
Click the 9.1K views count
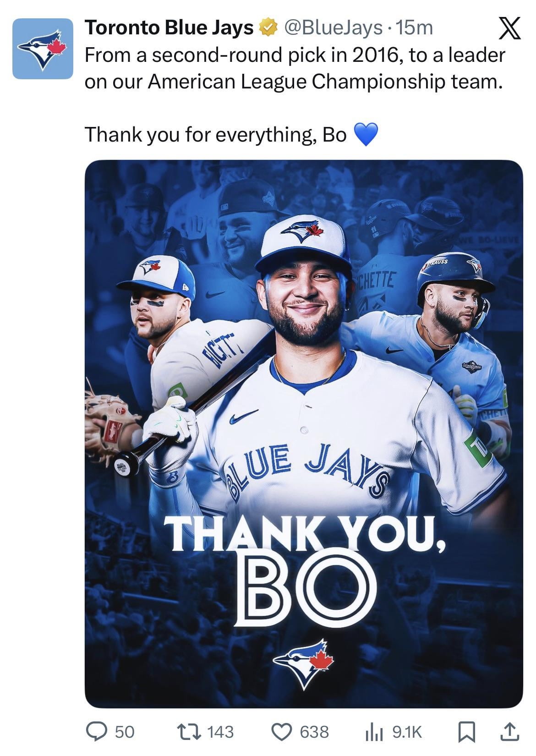tap(407, 732)
